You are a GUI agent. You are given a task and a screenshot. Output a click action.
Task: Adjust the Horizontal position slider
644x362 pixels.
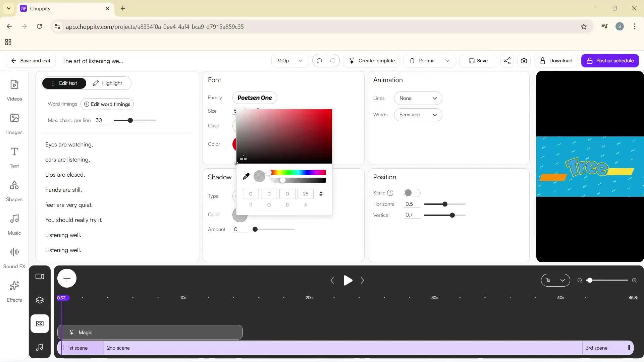tap(445, 204)
